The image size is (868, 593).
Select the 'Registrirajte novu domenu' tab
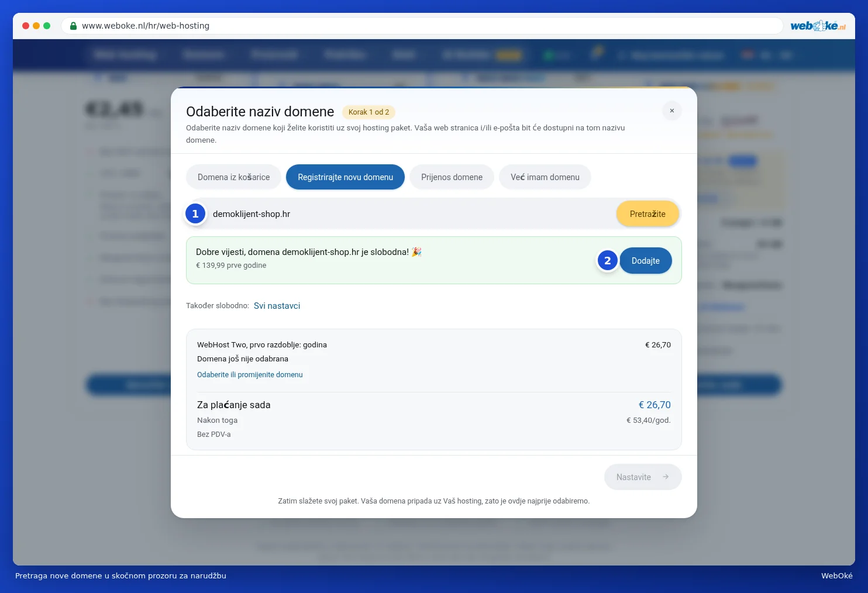pyautogui.click(x=345, y=177)
